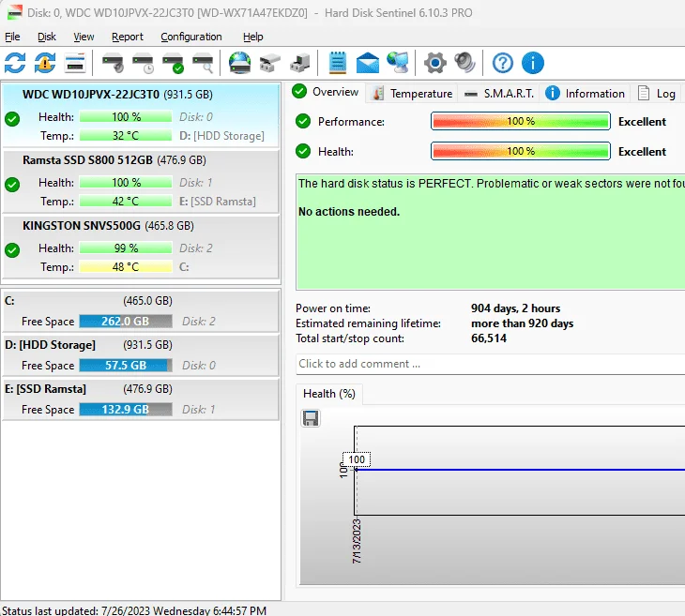Switch to the Log tab
This screenshot has width=685, height=616.
[657, 94]
